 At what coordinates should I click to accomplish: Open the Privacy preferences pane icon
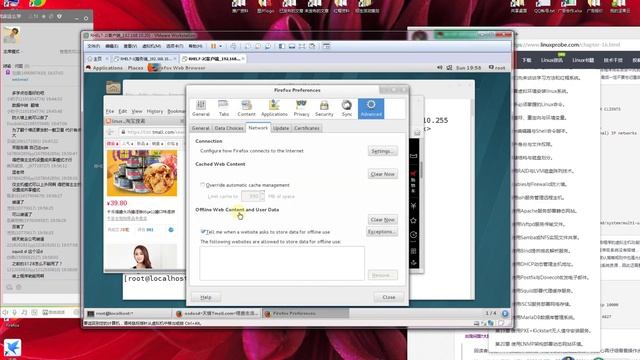pyautogui.click(x=301, y=109)
